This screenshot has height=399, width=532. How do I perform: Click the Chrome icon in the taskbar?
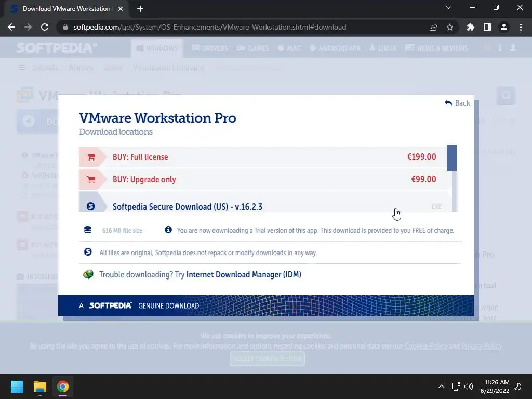click(x=62, y=387)
